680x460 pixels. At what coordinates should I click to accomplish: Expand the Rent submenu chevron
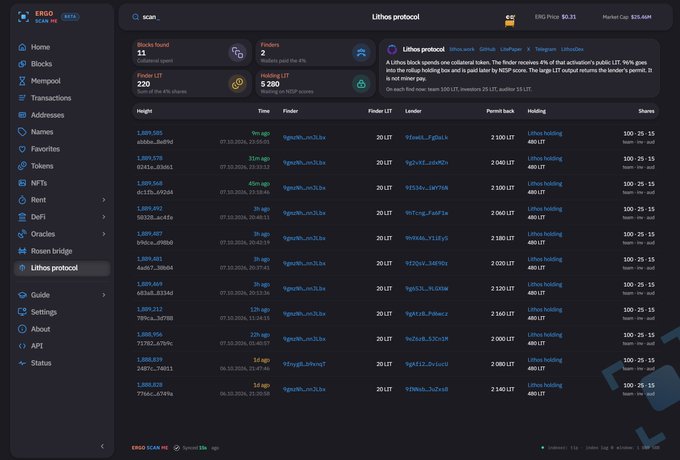point(104,200)
